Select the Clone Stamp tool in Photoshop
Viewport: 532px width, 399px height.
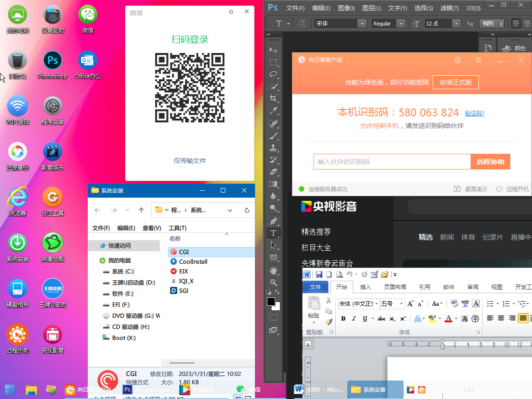click(273, 148)
